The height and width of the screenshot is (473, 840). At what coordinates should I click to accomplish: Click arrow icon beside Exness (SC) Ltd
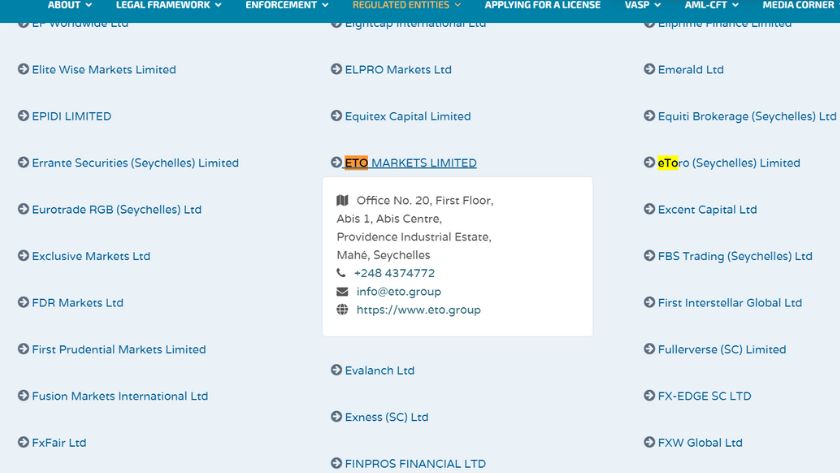336,417
